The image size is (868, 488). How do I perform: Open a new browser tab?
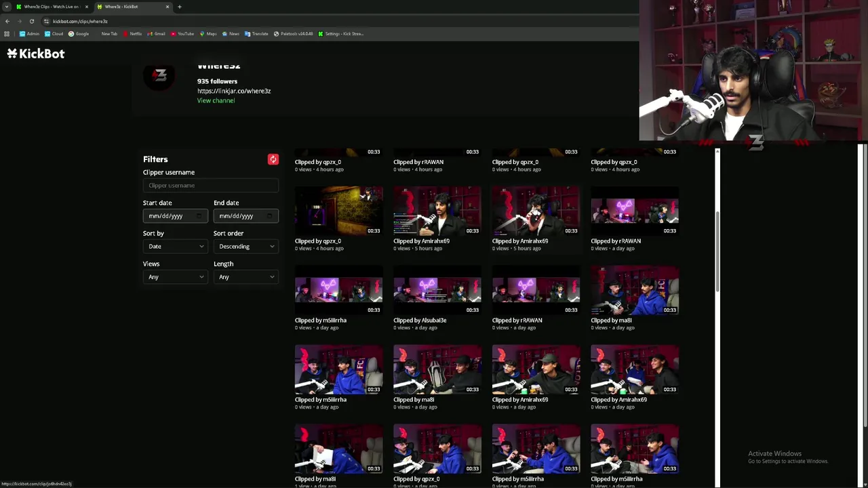tap(179, 7)
